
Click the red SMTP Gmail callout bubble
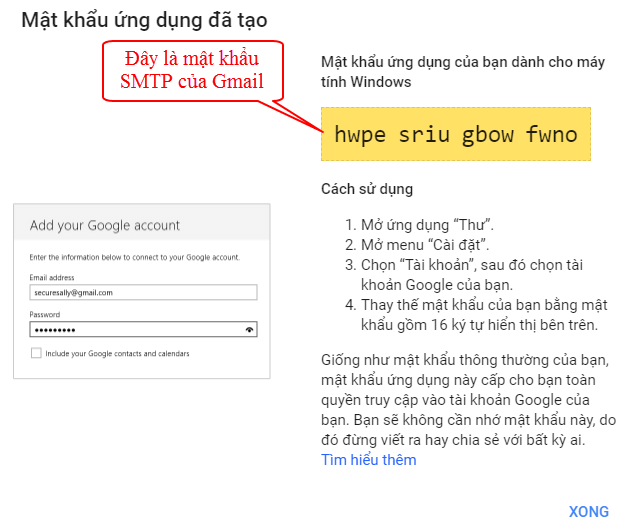pos(192,70)
